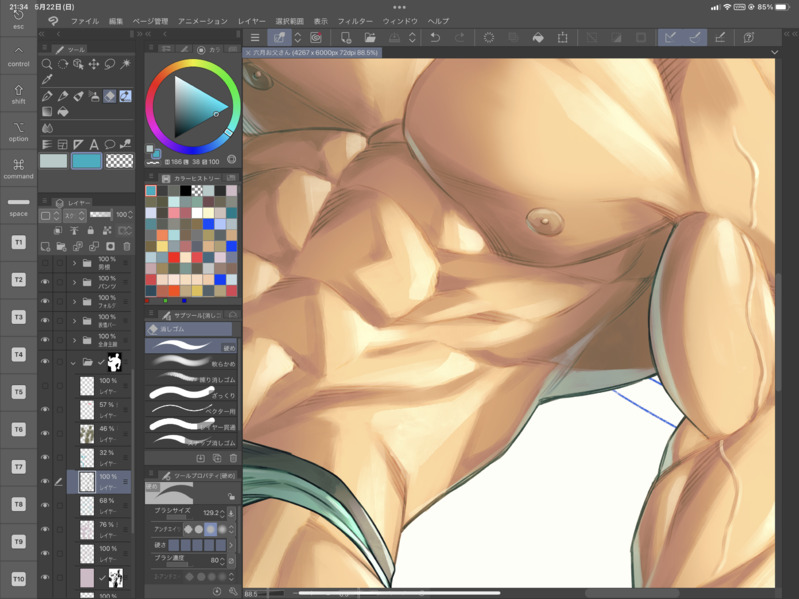Select the Auto select magic wand tool
799x599 pixels.
click(125, 64)
